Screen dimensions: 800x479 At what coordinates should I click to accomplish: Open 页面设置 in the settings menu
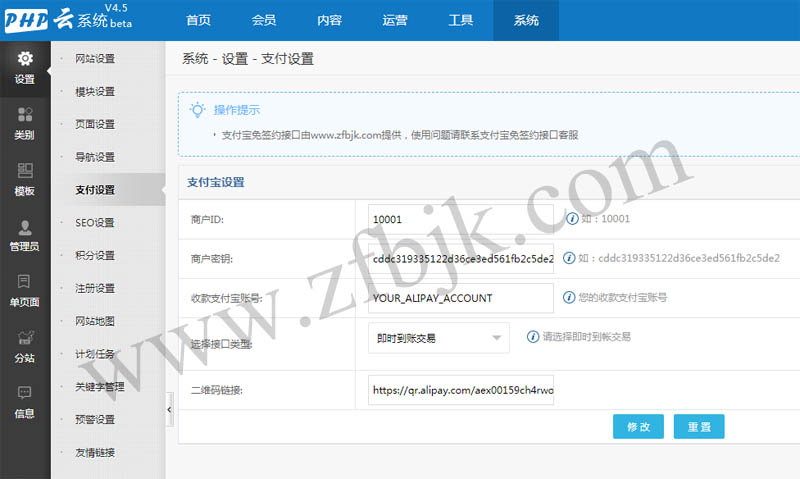coord(95,124)
